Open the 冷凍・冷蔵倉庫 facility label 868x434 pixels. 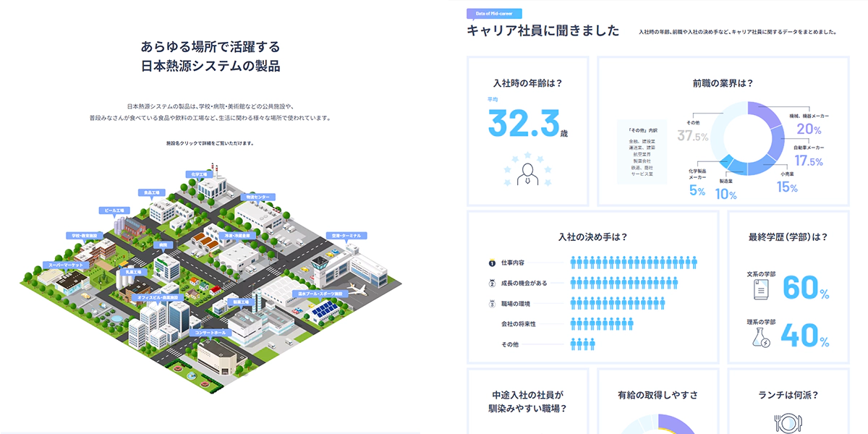pyautogui.click(x=237, y=236)
